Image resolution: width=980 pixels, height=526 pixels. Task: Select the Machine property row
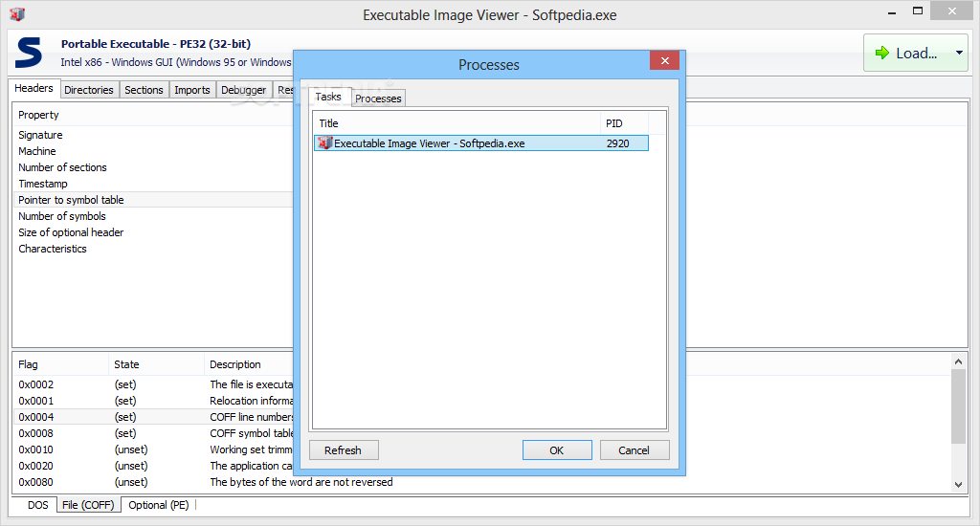pyautogui.click(x=153, y=151)
